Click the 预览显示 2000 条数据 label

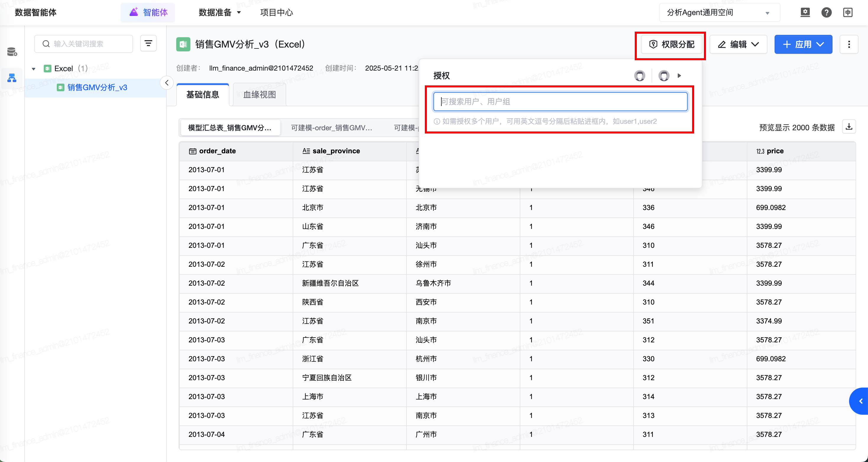click(x=797, y=128)
